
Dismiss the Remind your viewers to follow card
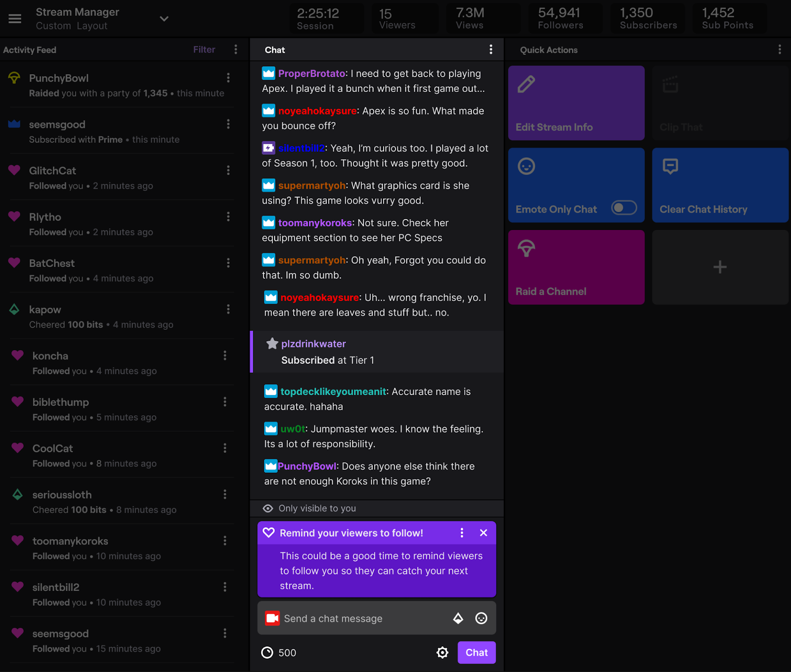point(483,533)
